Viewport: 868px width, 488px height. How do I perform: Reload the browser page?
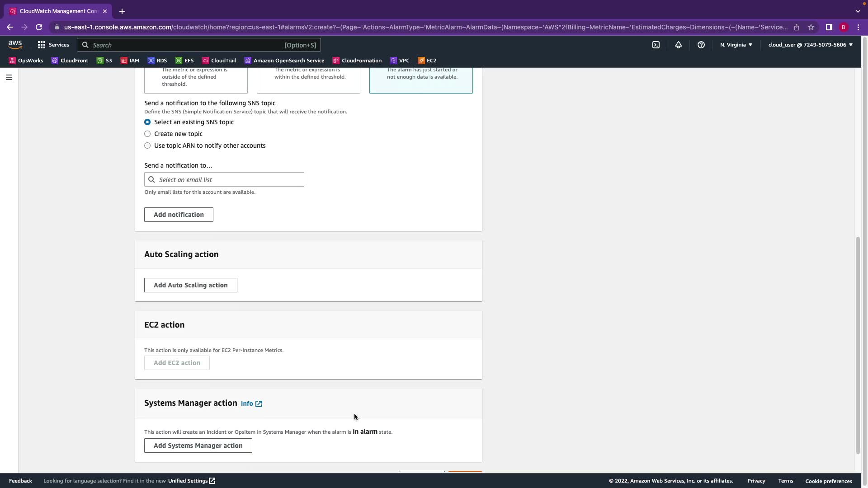point(39,27)
